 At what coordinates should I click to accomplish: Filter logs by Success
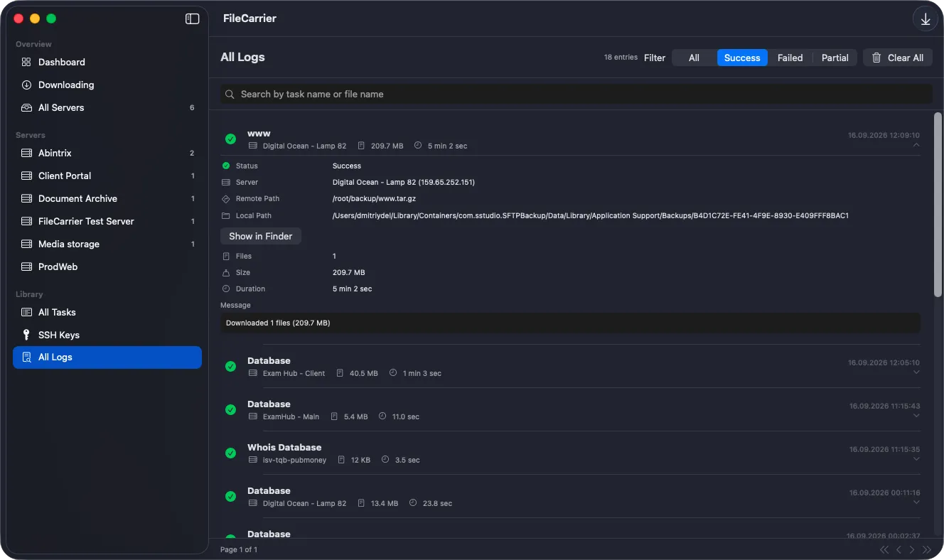pos(742,58)
